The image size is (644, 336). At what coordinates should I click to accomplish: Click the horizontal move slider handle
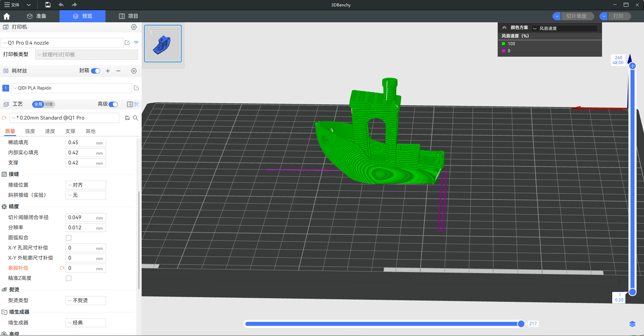[x=521, y=324]
